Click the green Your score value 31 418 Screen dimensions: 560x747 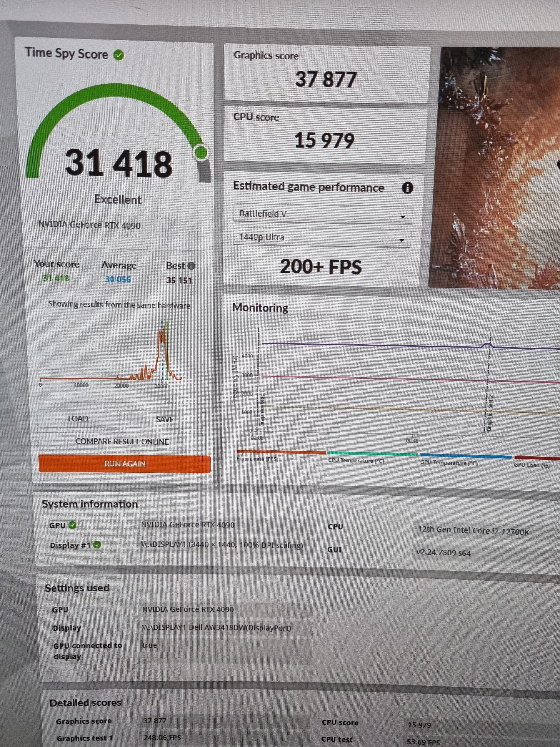[56, 278]
